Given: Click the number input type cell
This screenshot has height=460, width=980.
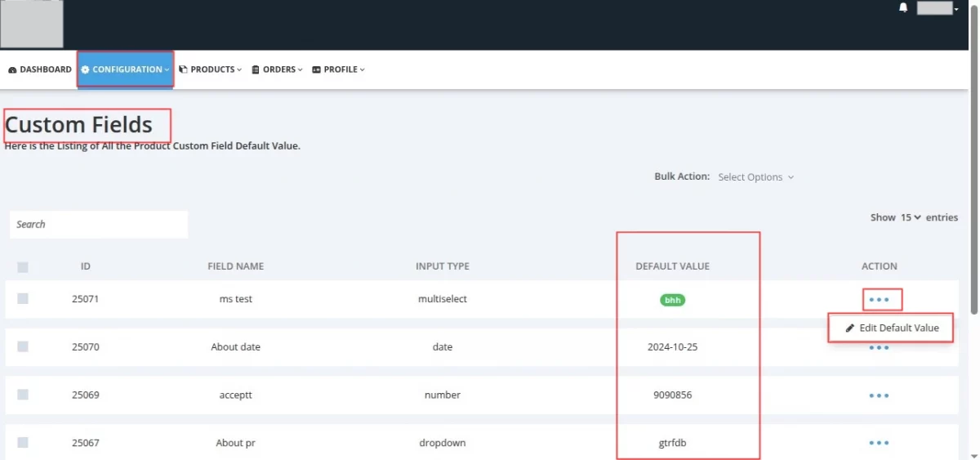Looking at the screenshot, I should pos(443,395).
